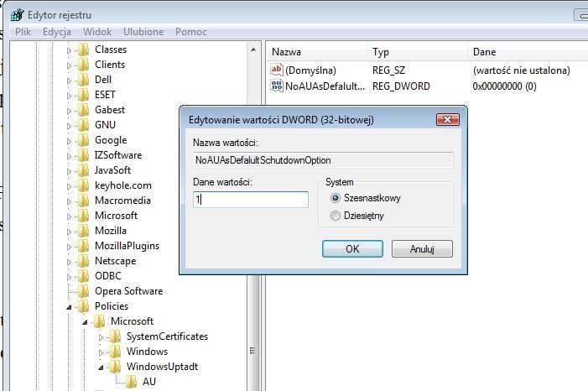Expand the Dell tree node
Screen dimensions: 588x391
click(x=69, y=81)
